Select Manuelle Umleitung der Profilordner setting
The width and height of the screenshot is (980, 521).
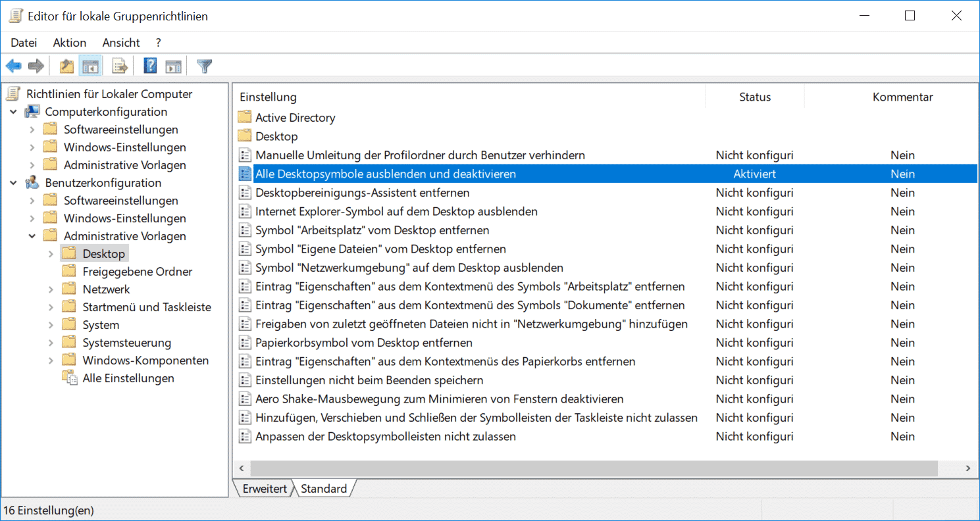(421, 155)
